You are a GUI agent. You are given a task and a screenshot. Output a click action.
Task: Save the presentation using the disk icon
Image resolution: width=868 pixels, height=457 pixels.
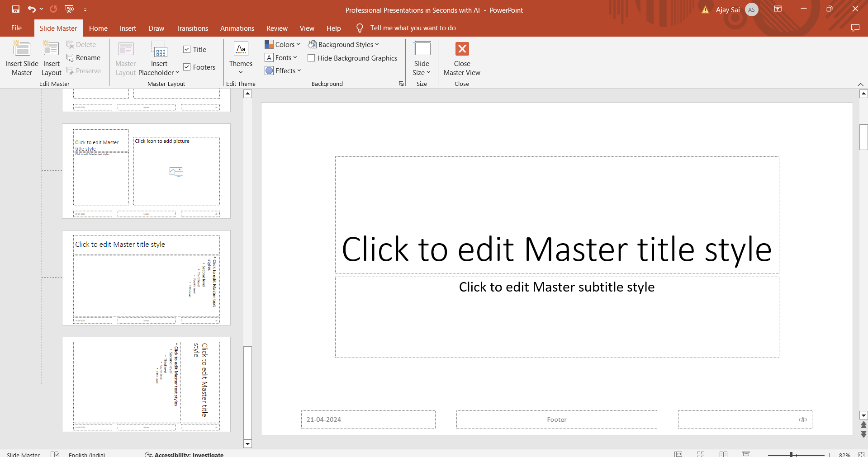pyautogui.click(x=16, y=9)
